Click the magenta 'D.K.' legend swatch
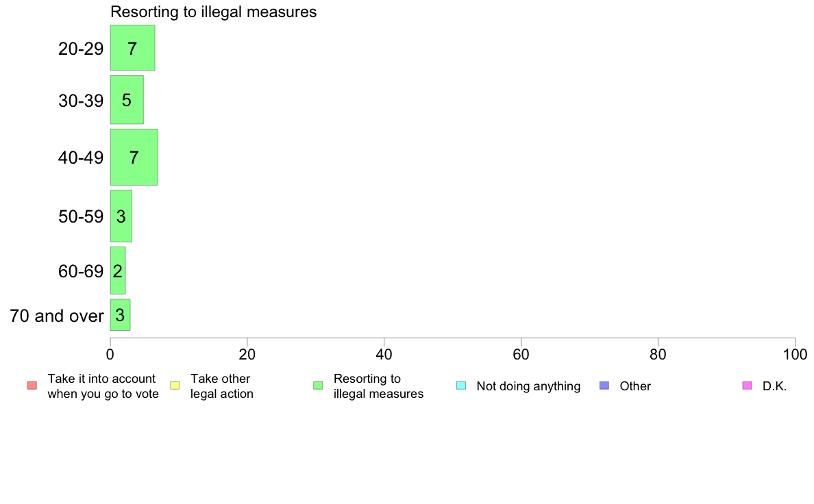Image resolution: width=814 pixels, height=504 pixels. coord(747,386)
